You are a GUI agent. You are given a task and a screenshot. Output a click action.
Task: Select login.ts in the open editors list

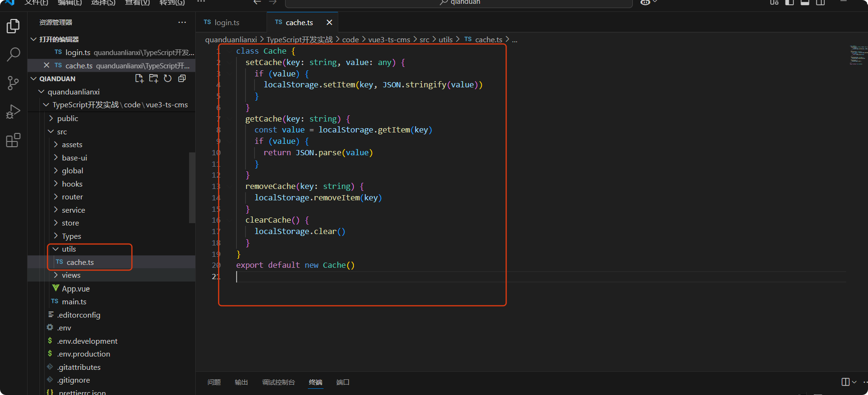pyautogui.click(x=111, y=52)
